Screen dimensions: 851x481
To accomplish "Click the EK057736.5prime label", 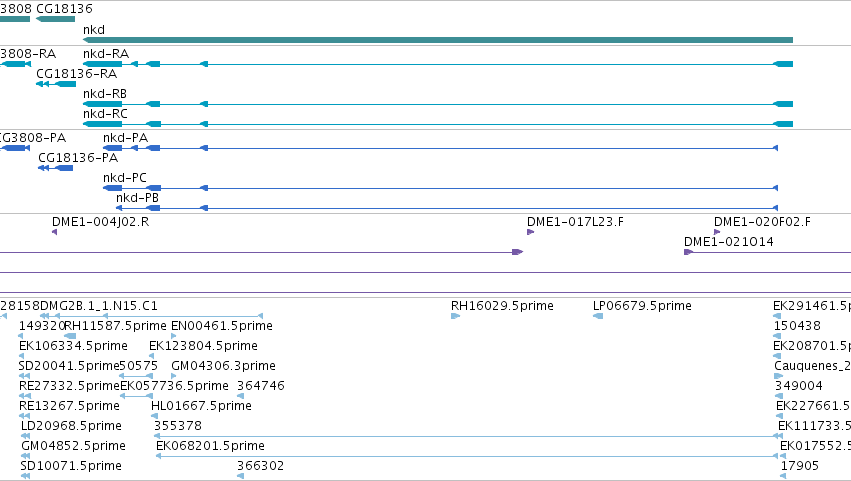I will coord(174,387).
